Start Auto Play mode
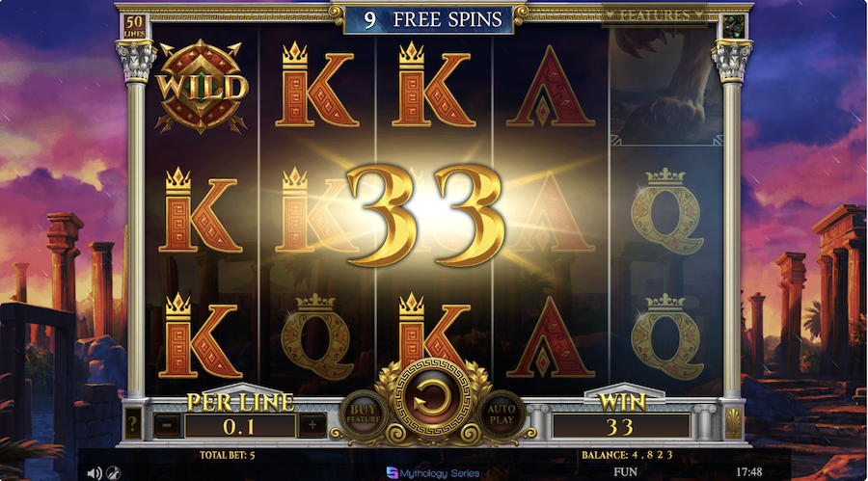 [501, 414]
